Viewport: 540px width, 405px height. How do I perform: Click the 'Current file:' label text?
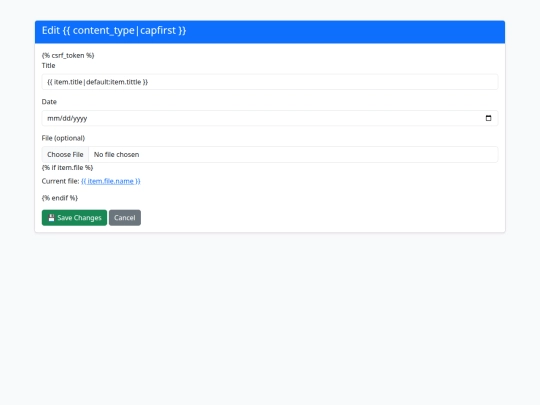(60, 181)
